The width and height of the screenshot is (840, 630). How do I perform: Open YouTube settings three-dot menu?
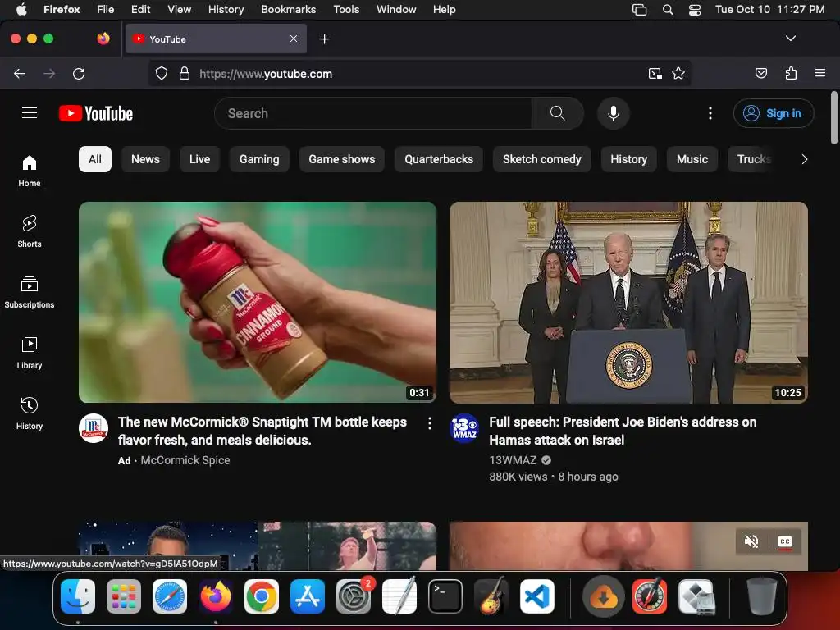pos(710,113)
